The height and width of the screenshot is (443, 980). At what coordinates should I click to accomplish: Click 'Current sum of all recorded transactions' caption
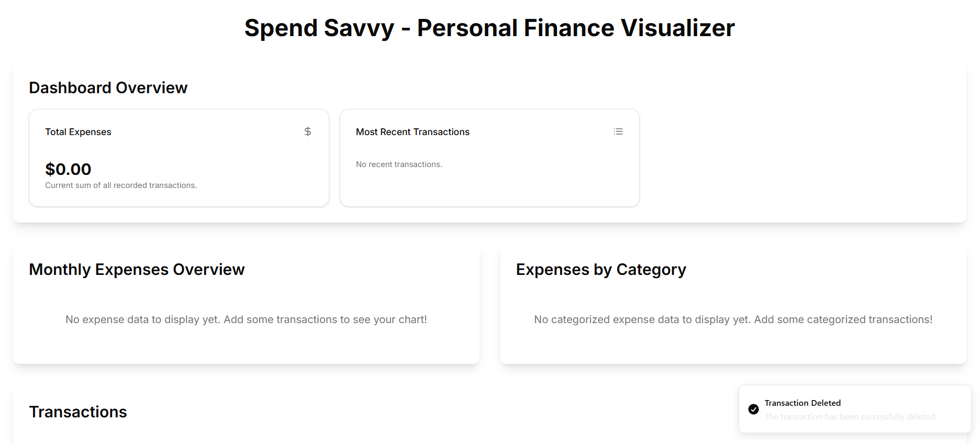pos(121,185)
